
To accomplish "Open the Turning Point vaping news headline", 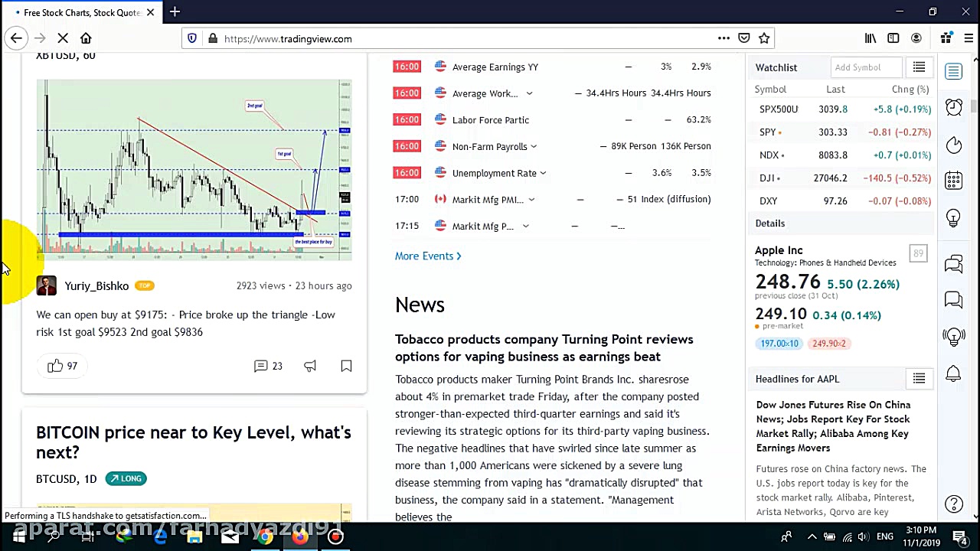I will 544,347.
